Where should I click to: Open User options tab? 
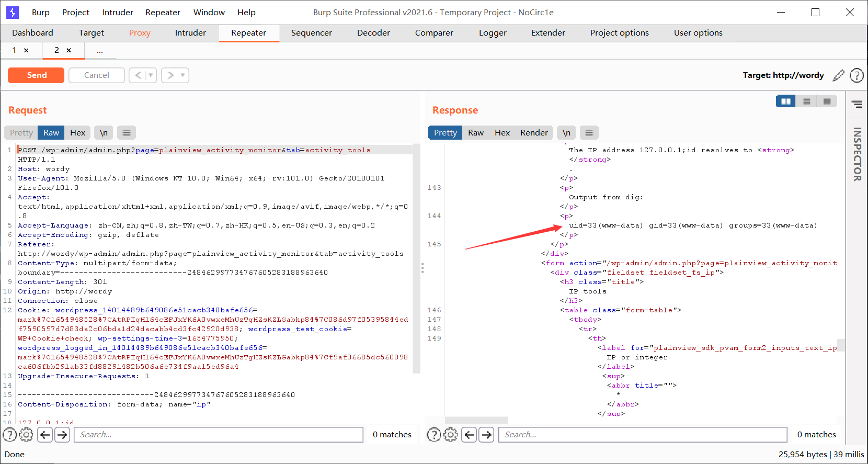tap(698, 32)
